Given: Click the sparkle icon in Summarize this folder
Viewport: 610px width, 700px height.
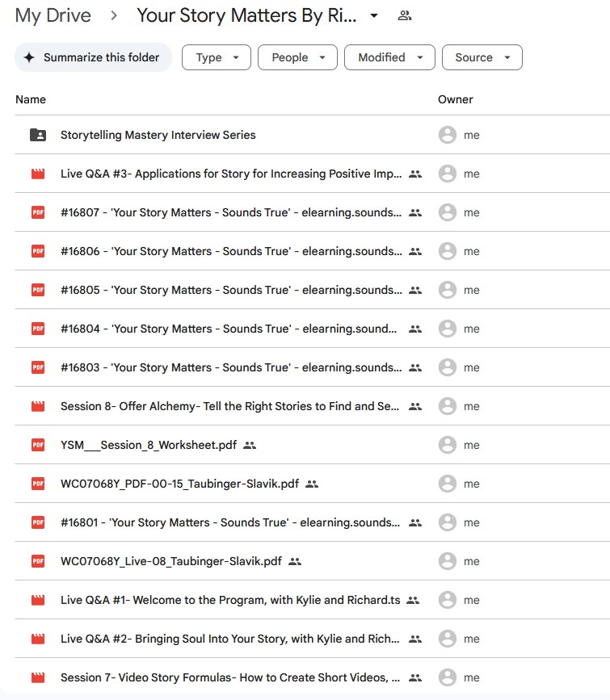Looking at the screenshot, I should 29,57.
